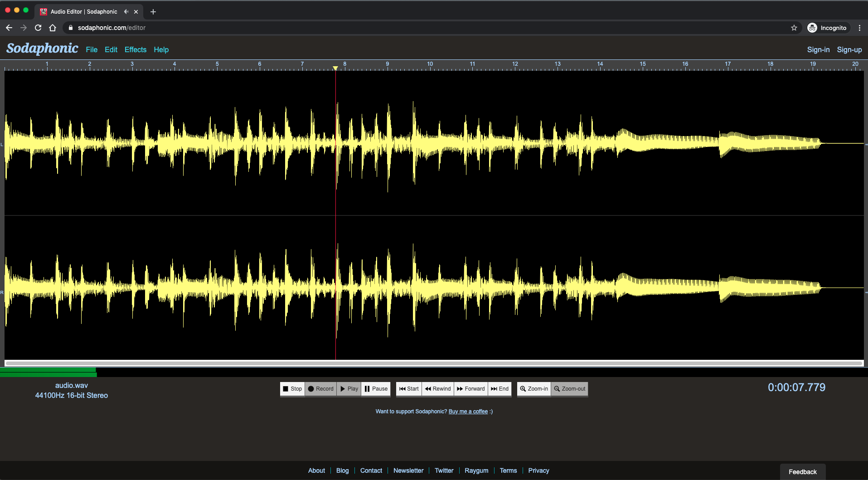
Task: Open the File menu
Action: pos(92,50)
